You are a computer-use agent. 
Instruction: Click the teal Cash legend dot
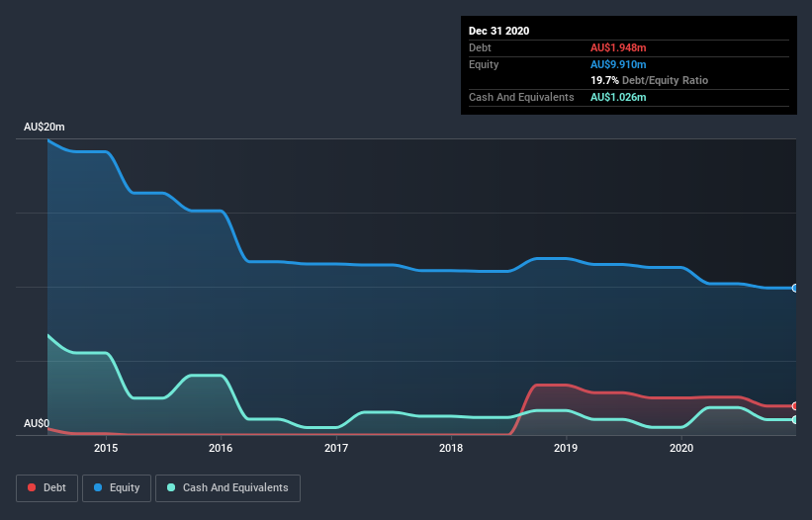pyautogui.click(x=171, y=487)
